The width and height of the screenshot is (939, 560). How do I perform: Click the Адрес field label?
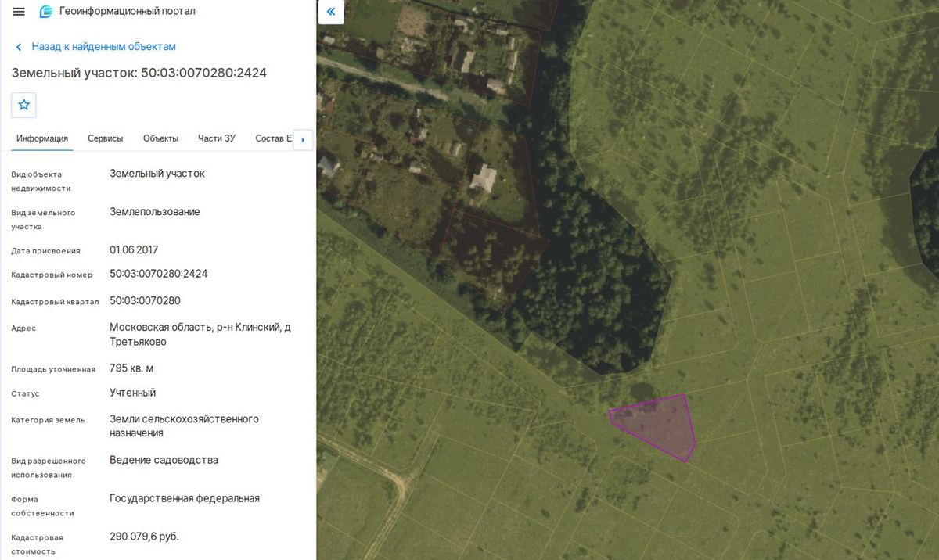click(23, 328)
